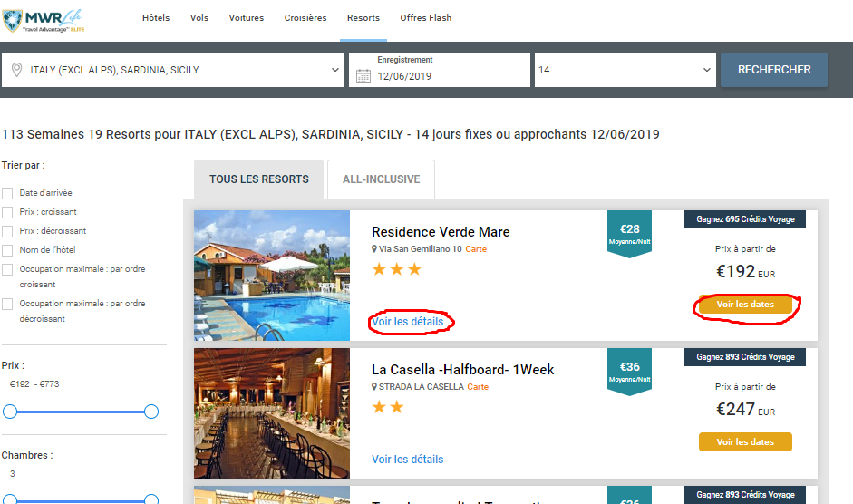Click the maximum handle of the Prix slider
The height and width of the screenshot is (504, 853).
pos(151,412)
